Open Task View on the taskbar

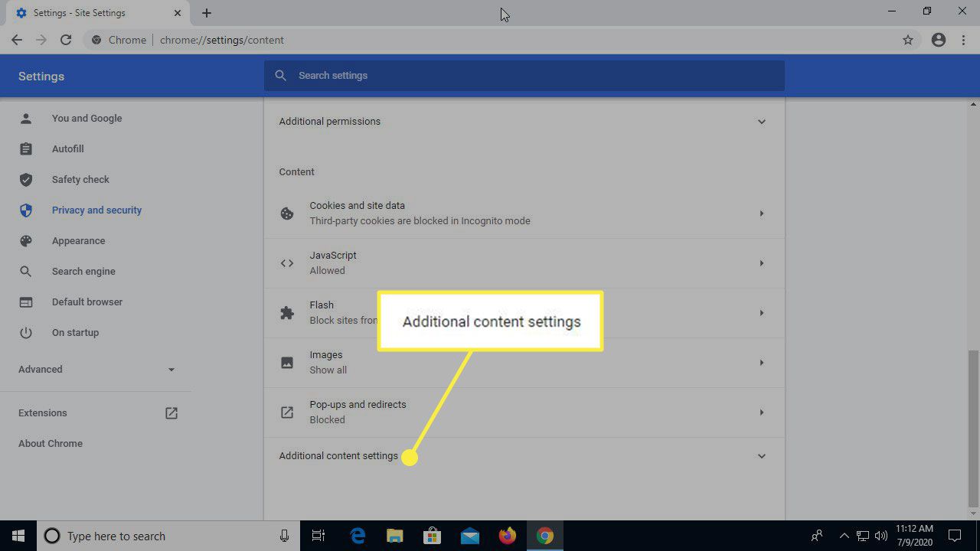tap(319, 536)
